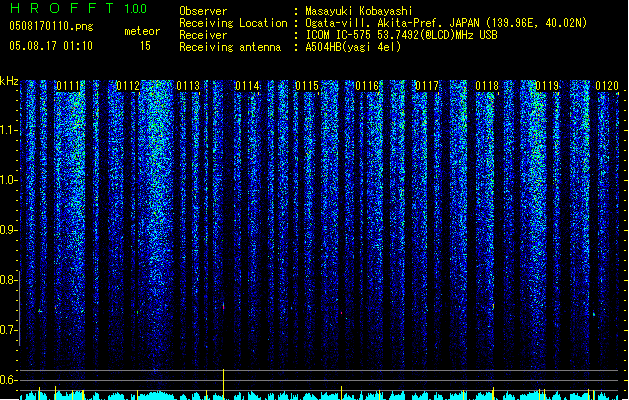
Task: Click the 0116 time marker
Action: pyautogui.click(x=367, y=86)
